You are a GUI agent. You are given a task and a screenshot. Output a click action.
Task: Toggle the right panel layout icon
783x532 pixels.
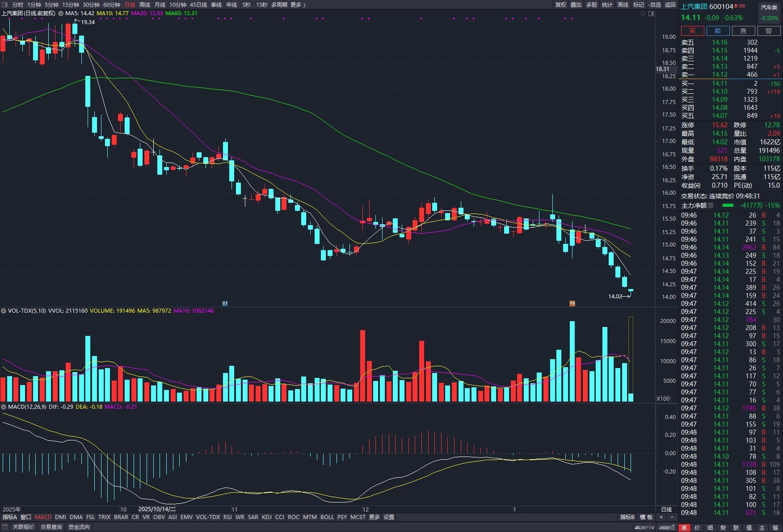(x=651, y=13)
